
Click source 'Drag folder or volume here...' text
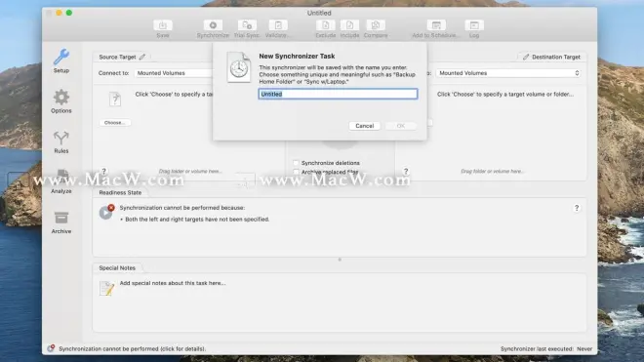(x=190, y=171)
